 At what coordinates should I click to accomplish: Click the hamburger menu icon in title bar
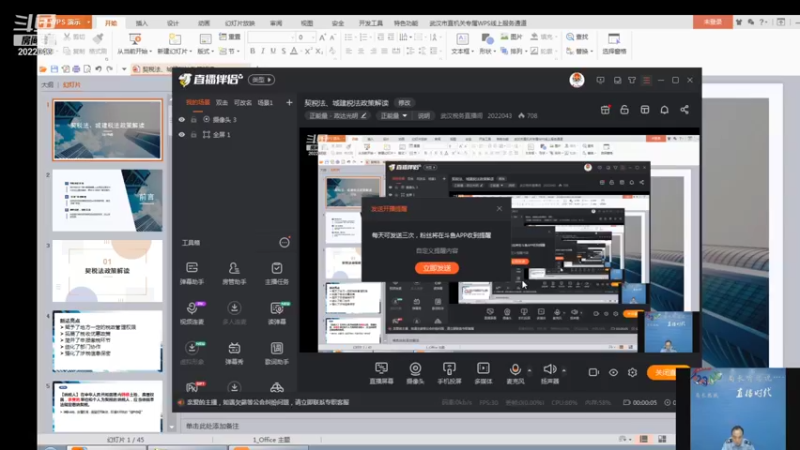tap(646, 80)
